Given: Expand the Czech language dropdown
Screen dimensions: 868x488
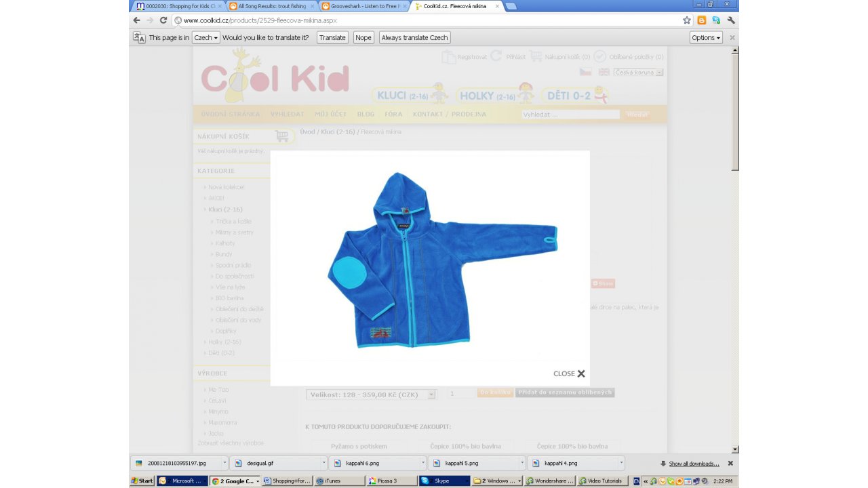Looking at the screenshot, I should [206, 38].
